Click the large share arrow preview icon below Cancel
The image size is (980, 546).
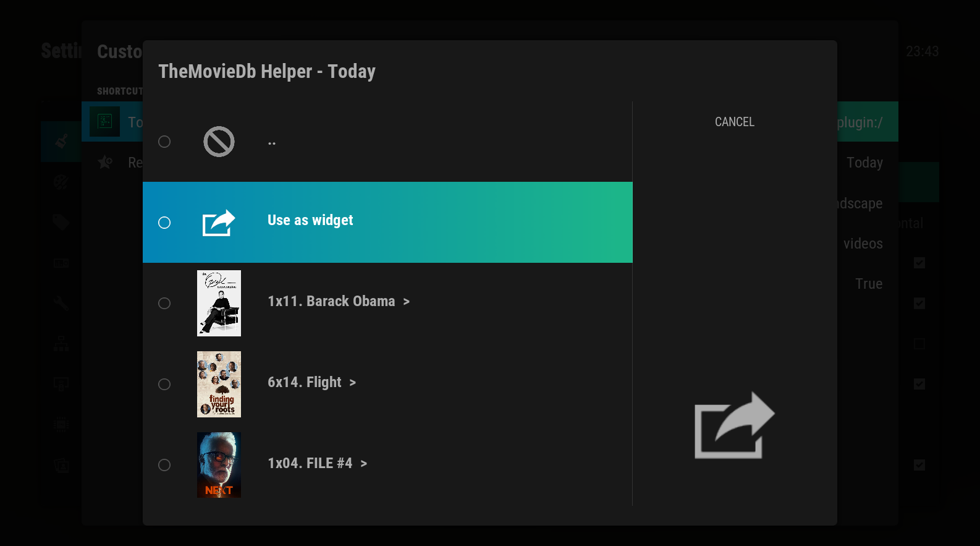[734, 425]
